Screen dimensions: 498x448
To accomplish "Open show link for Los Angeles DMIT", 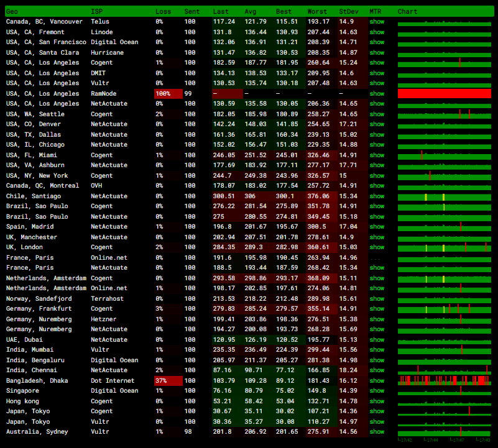I will click(377, 73).
